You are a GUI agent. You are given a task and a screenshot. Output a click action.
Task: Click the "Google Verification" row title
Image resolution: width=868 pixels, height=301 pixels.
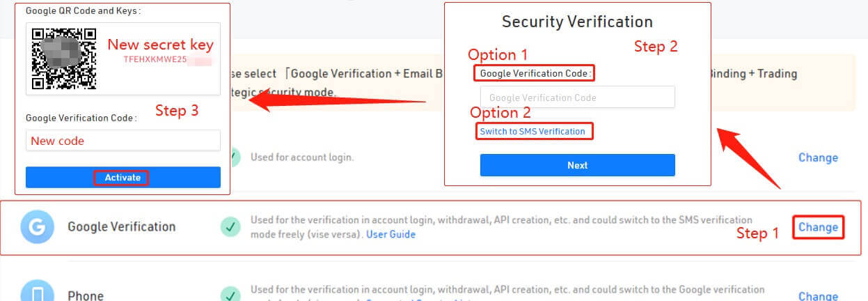tap(121, 226)
